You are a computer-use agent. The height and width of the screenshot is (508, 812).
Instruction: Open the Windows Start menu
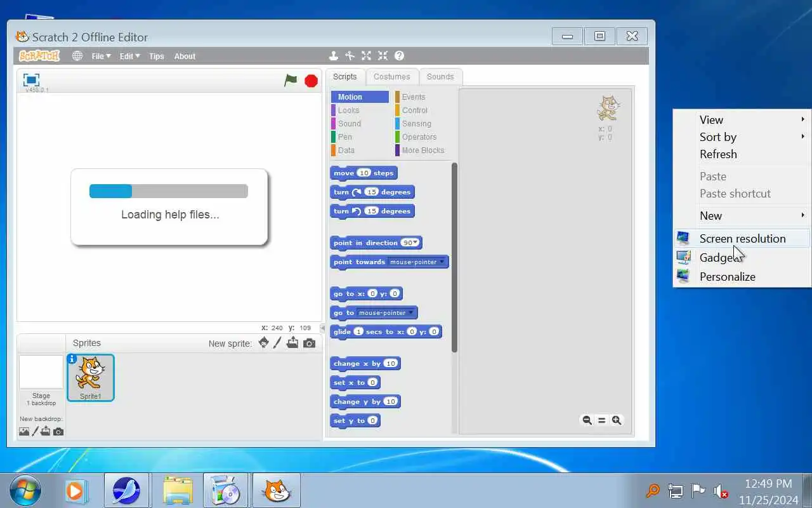25,490
